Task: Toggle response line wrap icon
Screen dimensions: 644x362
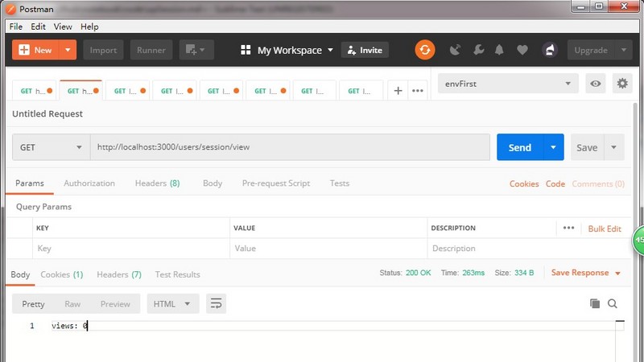Action: click(x=216, y=304)
